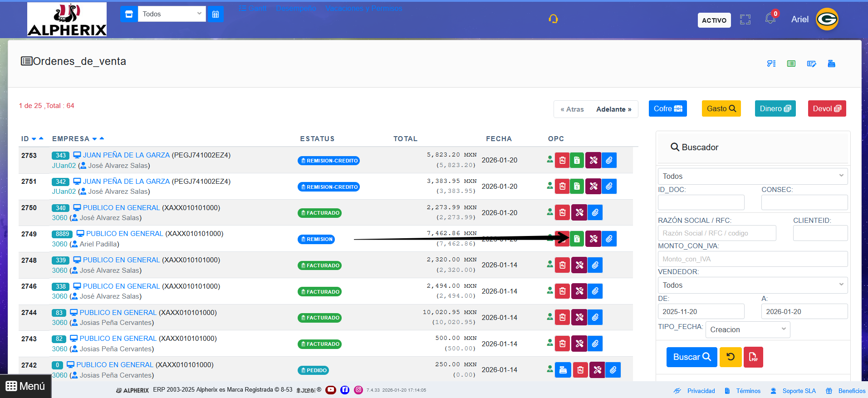Click the headset support icon in top bar

click(x=553, y=19)
